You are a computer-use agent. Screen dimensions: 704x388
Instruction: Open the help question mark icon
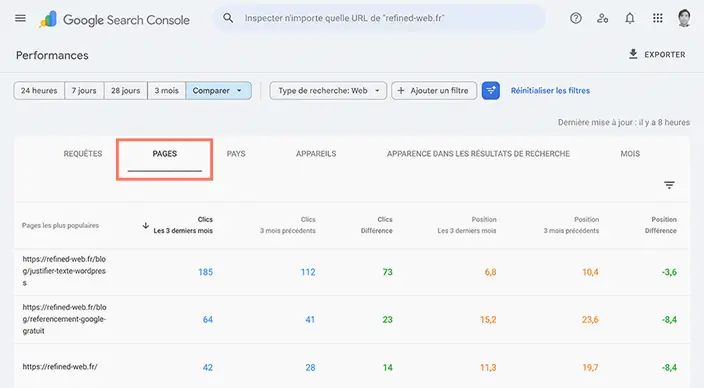tap(576, 18)
